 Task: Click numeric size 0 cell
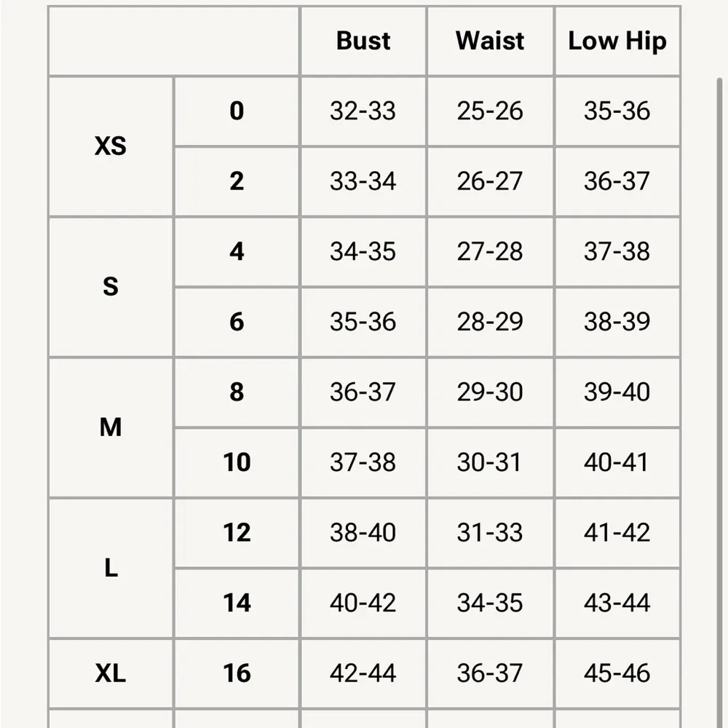click(x=237, y=111)
